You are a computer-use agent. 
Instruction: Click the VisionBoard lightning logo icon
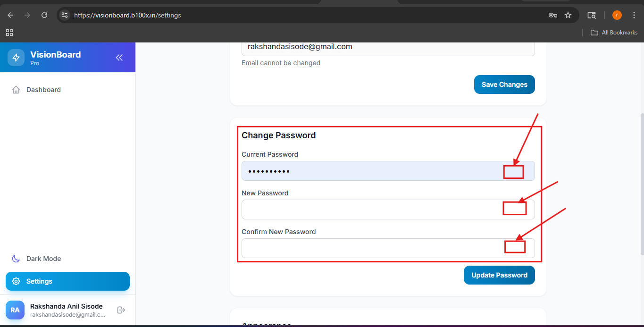pos(16,58)
